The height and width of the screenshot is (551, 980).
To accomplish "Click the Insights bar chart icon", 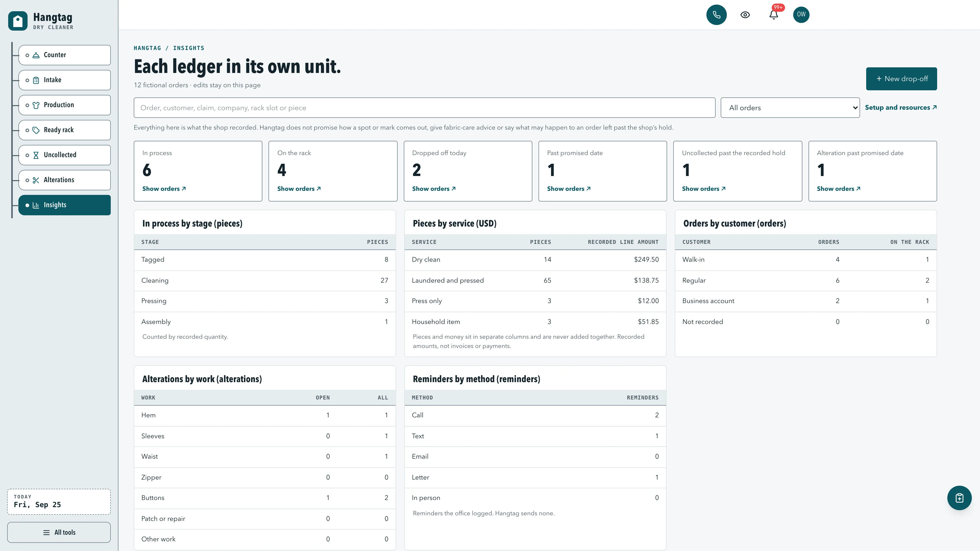I will (36, 205).
